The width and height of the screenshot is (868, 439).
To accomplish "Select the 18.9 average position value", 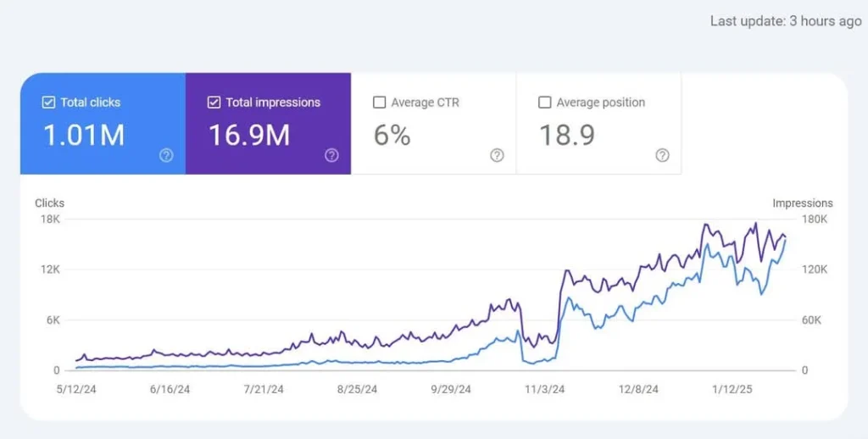I will pyautogui.click(x=567, y=135).
